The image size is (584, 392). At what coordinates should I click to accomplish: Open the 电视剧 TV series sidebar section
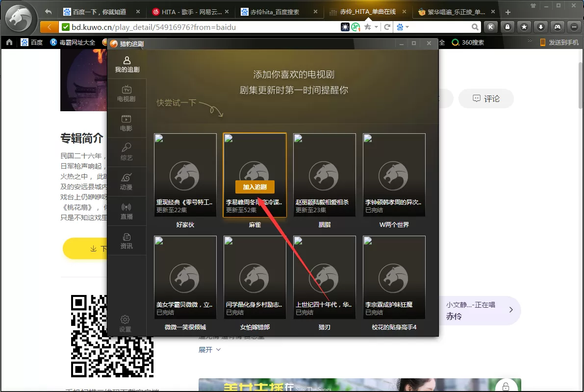tap(126, 94)
